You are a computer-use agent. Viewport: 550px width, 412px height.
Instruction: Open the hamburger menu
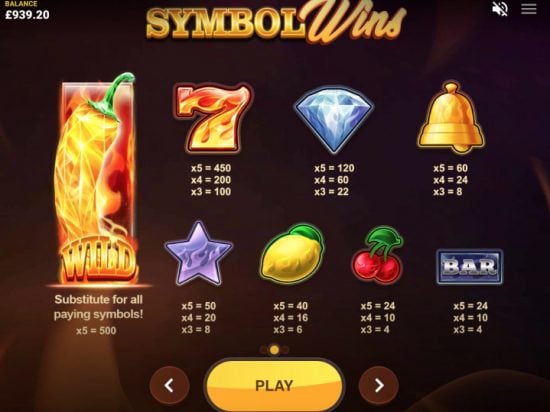pyautogui.click(x=529, y=9)
